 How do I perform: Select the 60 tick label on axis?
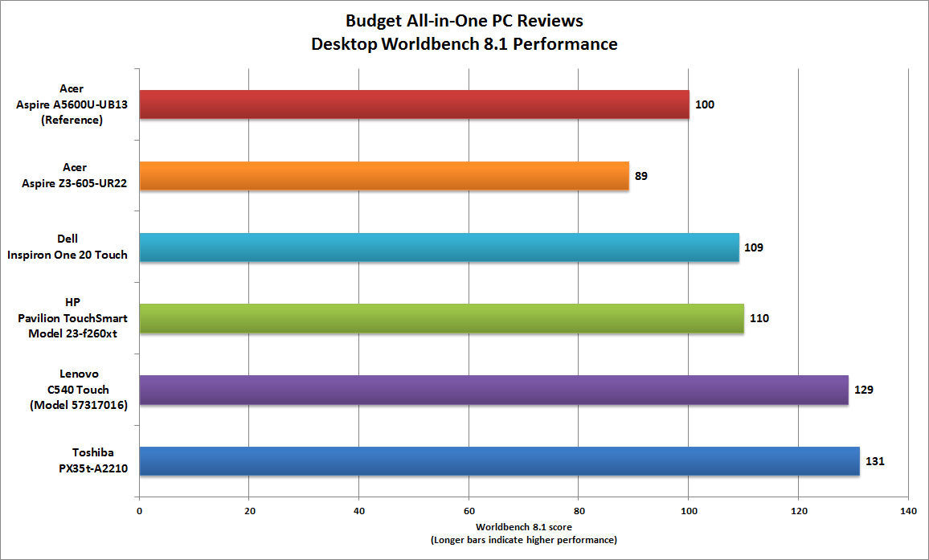tap(469, 510)
